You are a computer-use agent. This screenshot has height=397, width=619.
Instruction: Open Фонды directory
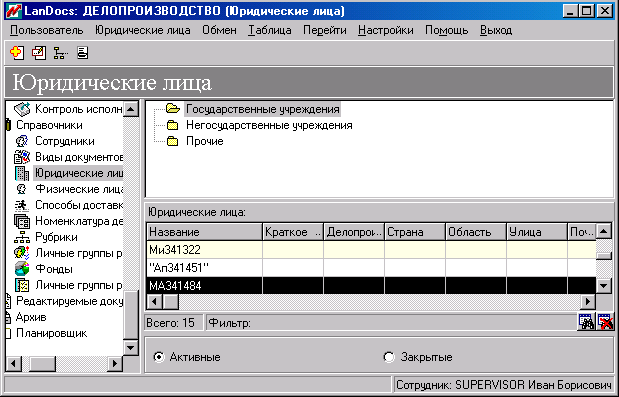(54, 269)
